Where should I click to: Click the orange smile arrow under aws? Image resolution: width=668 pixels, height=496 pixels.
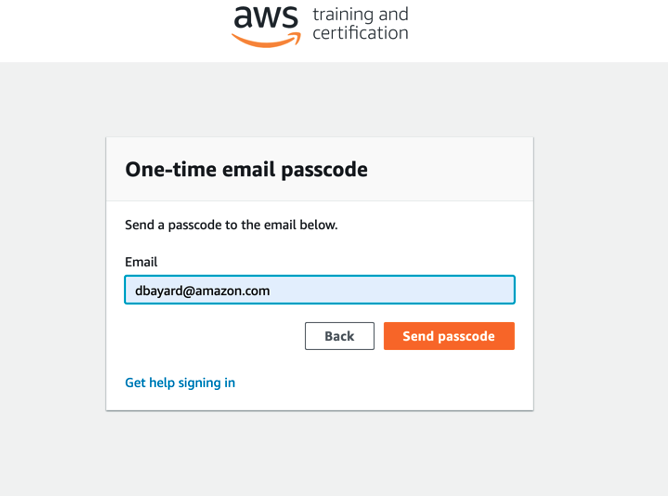266,40
